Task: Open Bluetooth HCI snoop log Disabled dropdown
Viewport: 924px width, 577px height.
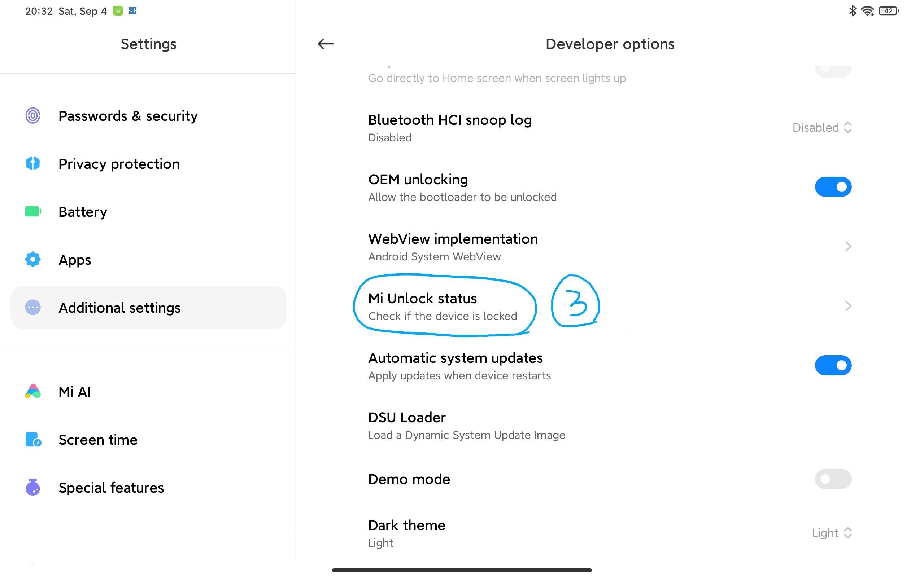Action: pos(821,127)
